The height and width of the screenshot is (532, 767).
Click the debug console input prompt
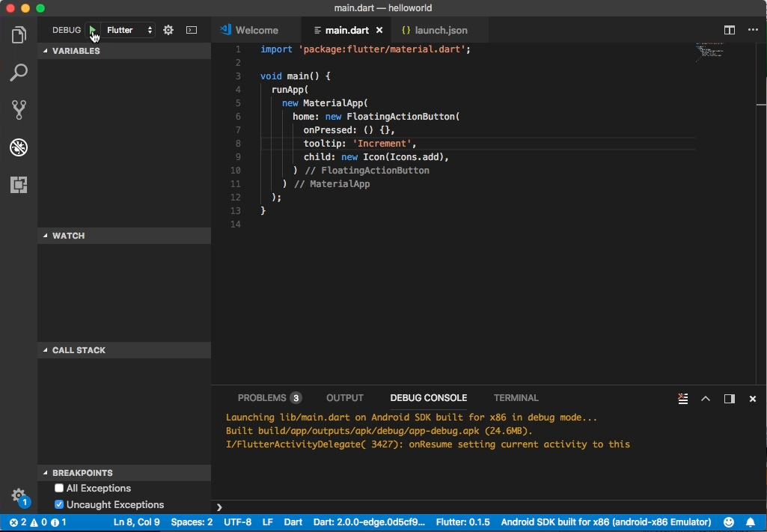tap(489, 507)
